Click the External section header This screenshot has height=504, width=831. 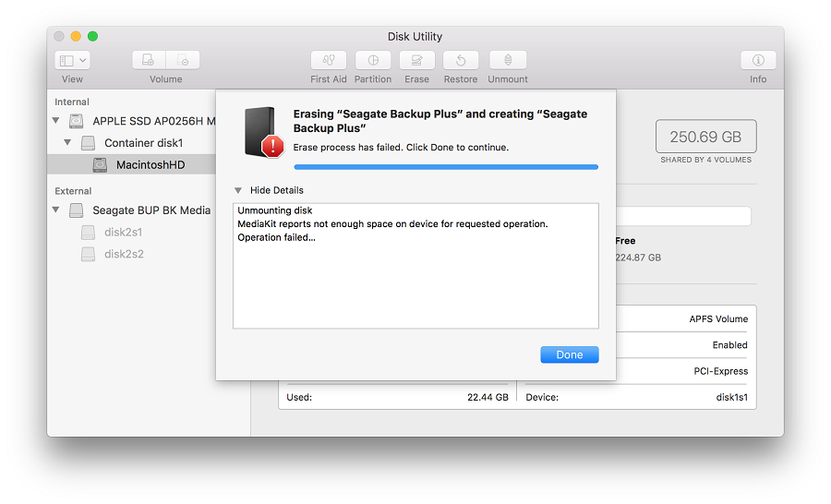pyautogui.click(x=73, y=191)
